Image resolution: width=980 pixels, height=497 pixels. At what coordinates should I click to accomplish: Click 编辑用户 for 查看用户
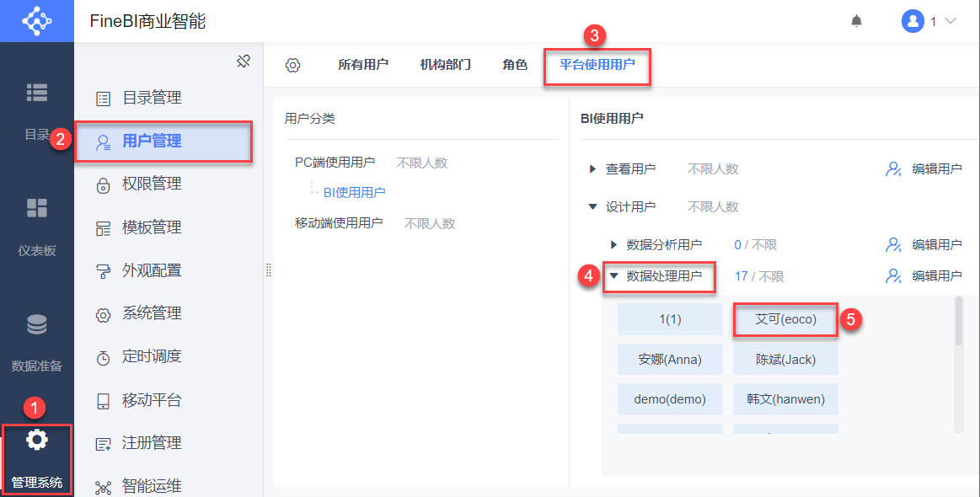[936, 168]
